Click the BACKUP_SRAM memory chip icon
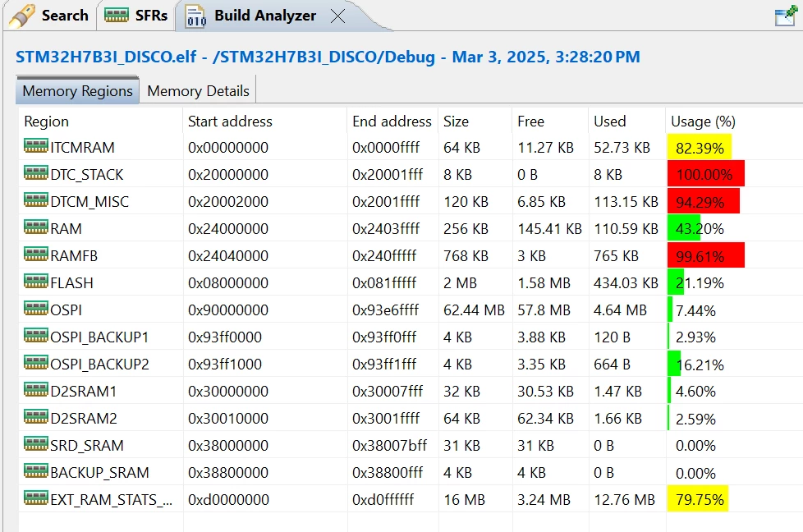The height and width of the screenshot is (532, 803). point(36,471)
